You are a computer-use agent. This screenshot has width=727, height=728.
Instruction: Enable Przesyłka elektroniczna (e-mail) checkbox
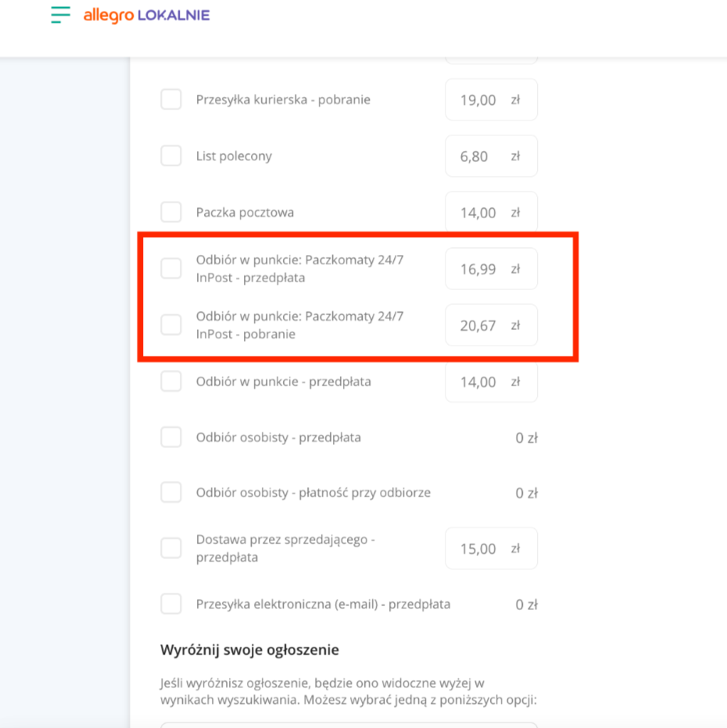pyautogui.click(x=171, y=604)
